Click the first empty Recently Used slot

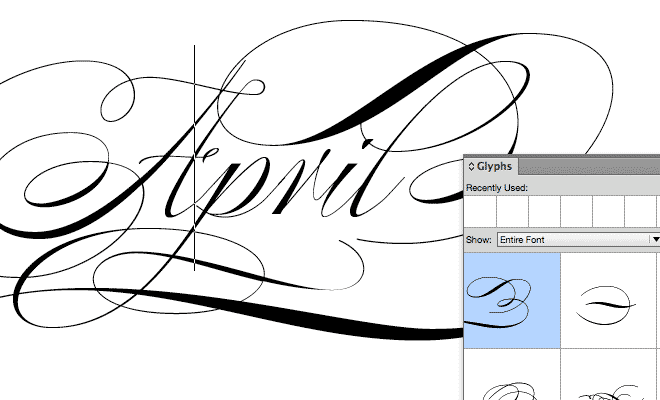pyautogui.click(x=480, y=211)
